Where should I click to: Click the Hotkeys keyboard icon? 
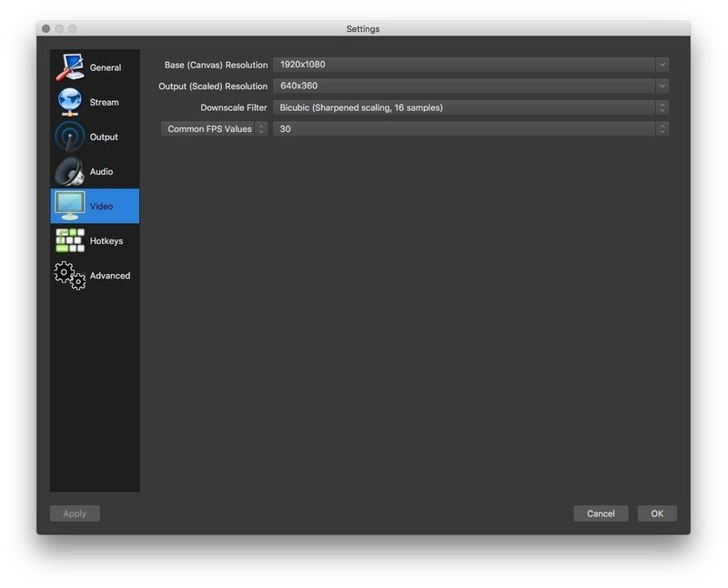[x=70, y=240]
